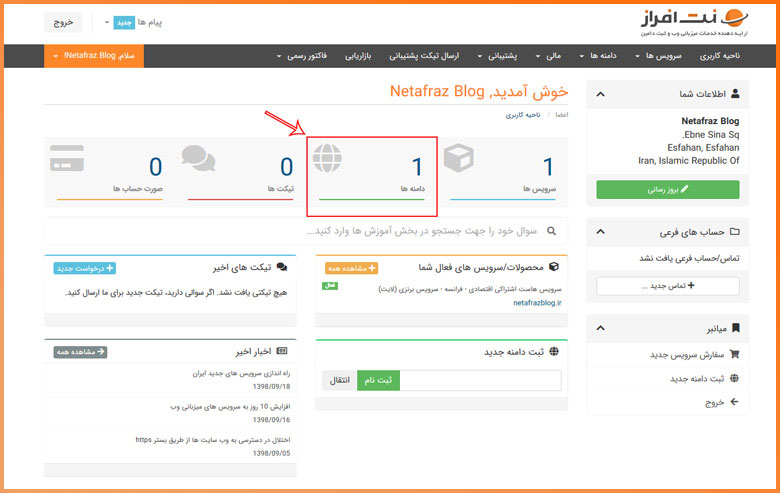Open the سلام Netafraz Blog account dropdown
Viewport: 780px width, 493px height.
coord(94,56)
